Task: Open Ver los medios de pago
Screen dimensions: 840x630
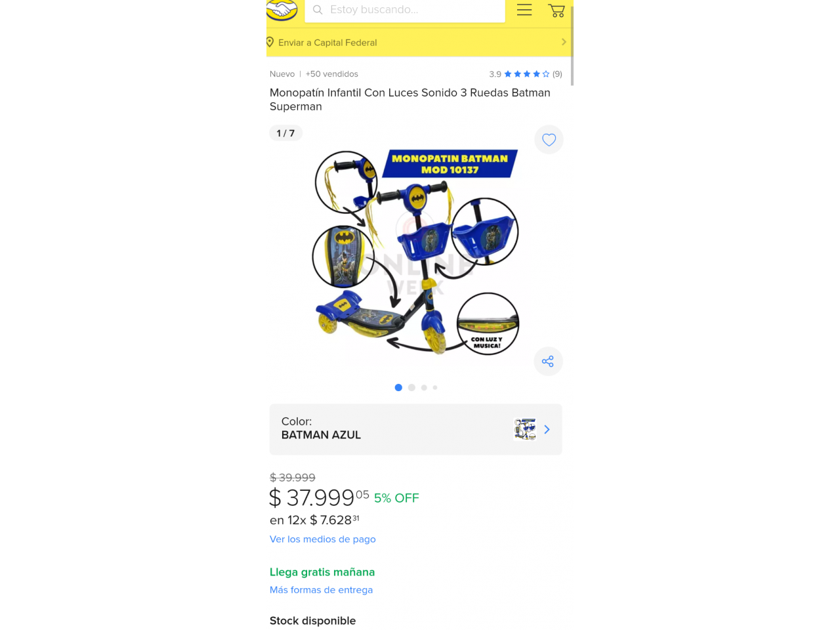Action: coord(323,539)
